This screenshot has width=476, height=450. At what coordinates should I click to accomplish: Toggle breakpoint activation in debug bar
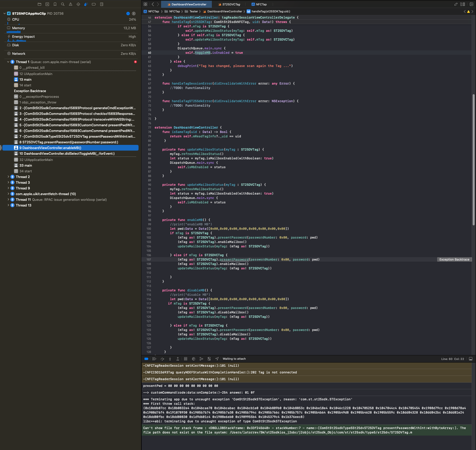[x=146, y=359]
